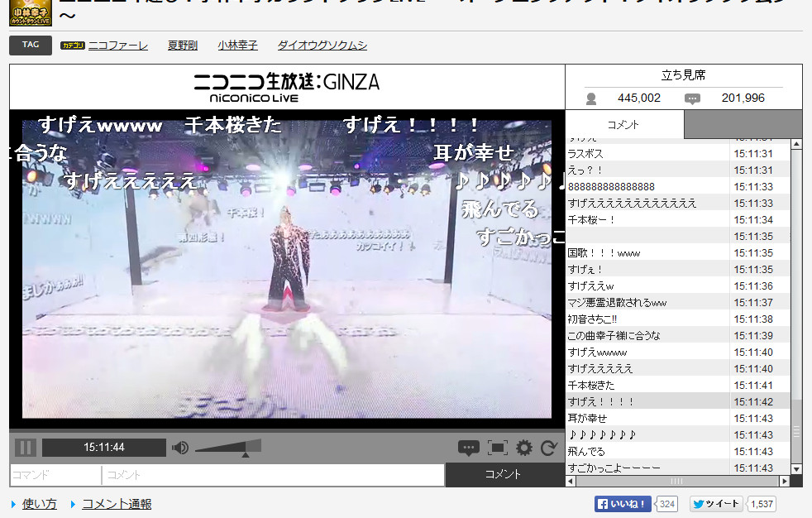
Task: Click the ニコニコ生放送:GINZA logo banner
Action: click(x=287, y=87)
